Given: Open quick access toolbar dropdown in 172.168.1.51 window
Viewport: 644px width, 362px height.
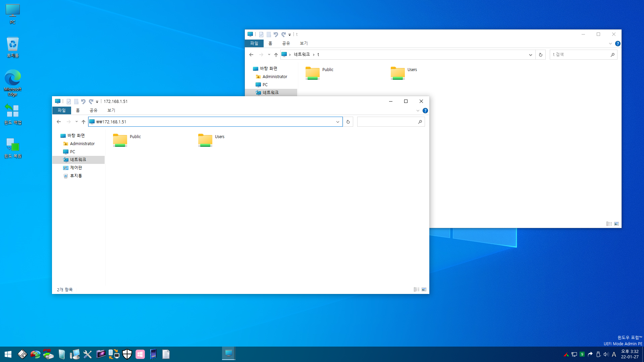Looking at the screenshot, I should tap(97, 102).
